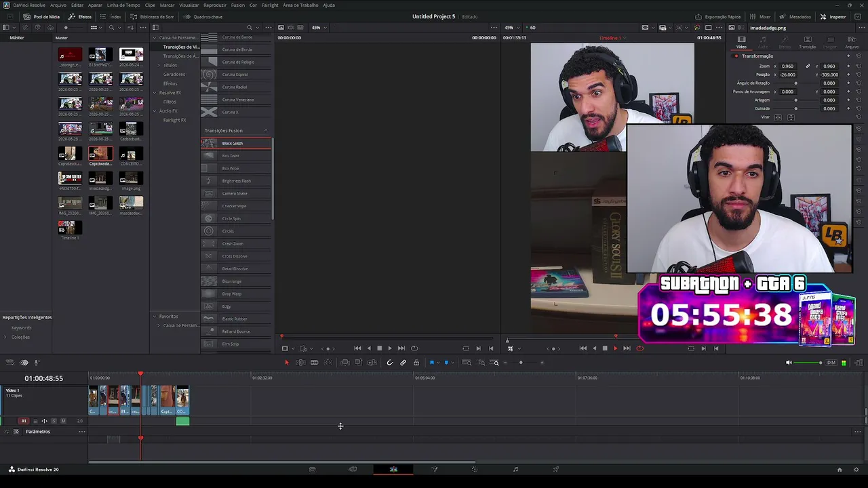Select the Trim Edit Mode tool
Screen dimensions: 868x488
[300, 363]
